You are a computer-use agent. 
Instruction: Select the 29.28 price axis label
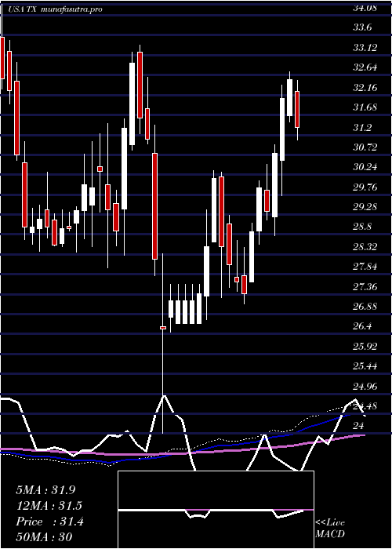[x=365, y=207]
